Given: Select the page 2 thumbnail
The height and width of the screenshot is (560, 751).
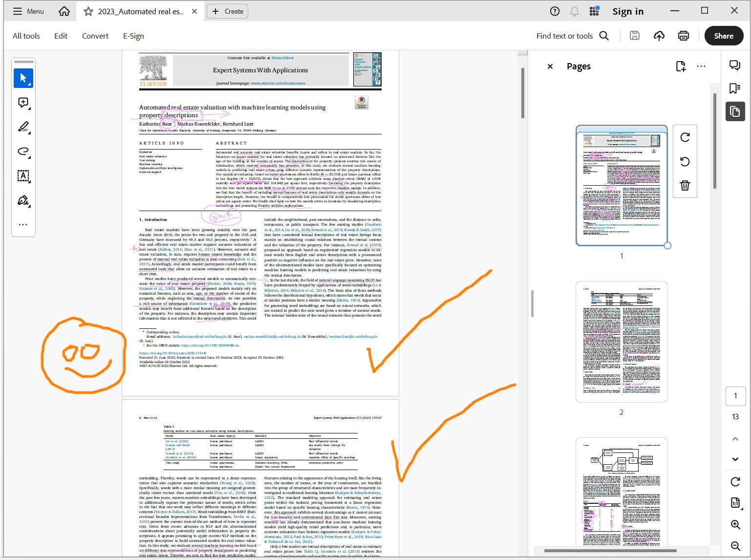Looking at the screenshot, I should tap(621, 341).
